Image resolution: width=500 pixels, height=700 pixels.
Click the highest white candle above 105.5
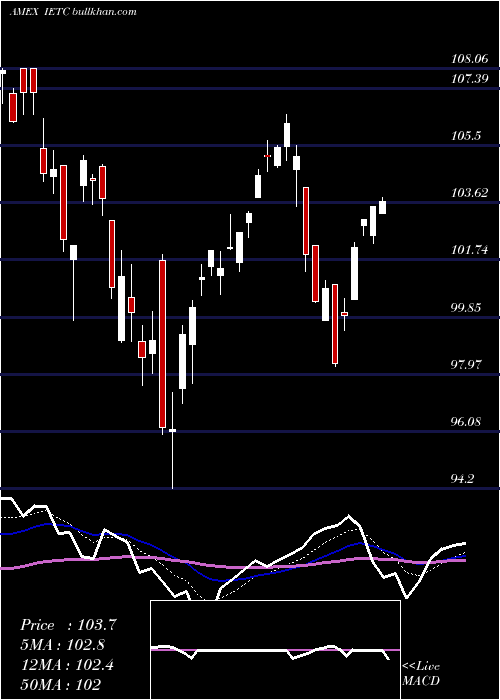coord(287,134)
